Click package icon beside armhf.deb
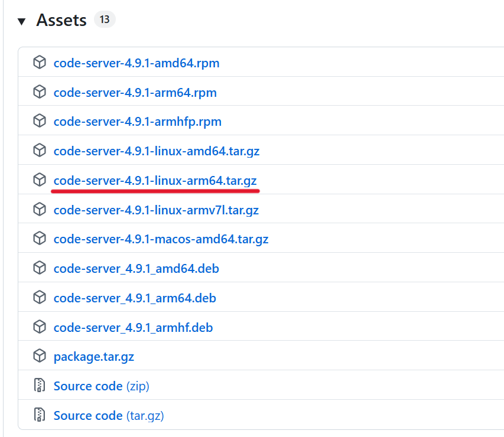This screenshot has height=437, width=504. [40, 327]
